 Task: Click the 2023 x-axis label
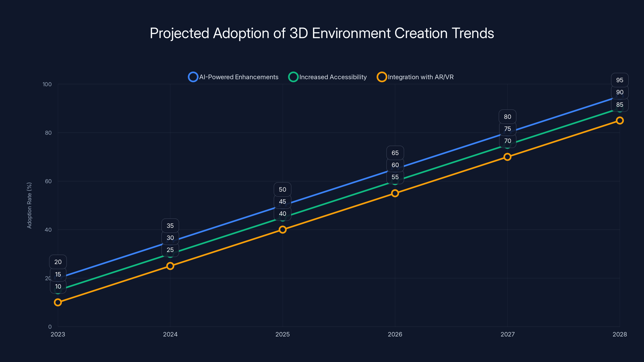[x=58, y=334]
